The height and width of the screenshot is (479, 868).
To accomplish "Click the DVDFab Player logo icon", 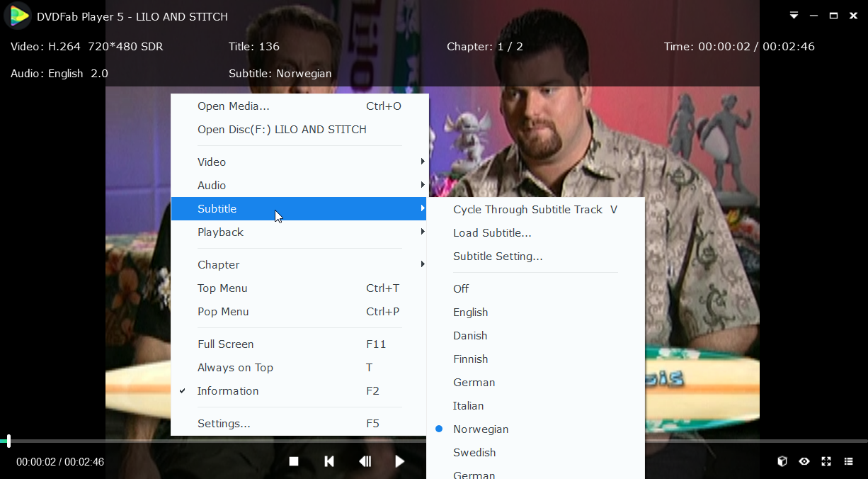I will [x=18, y=16].
